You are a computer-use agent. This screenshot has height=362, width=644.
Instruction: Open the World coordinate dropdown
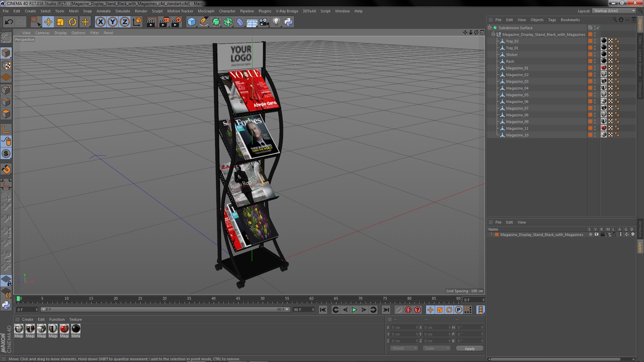[404, 349]
